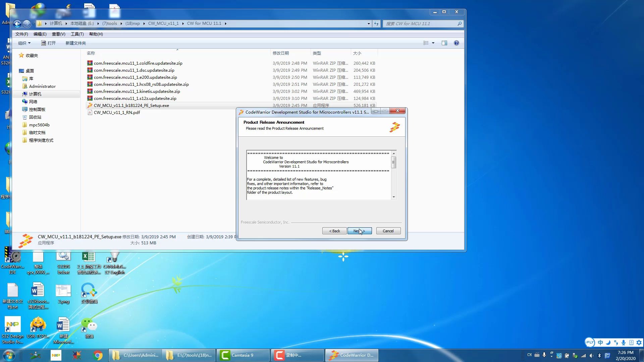Sort by 名称 column header

[x=91, y=53]
